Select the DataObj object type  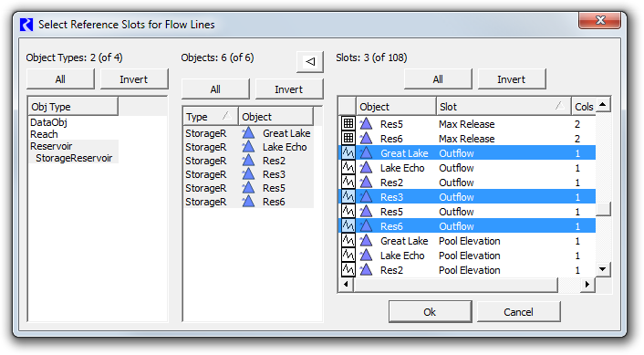[x=48, y=122]
